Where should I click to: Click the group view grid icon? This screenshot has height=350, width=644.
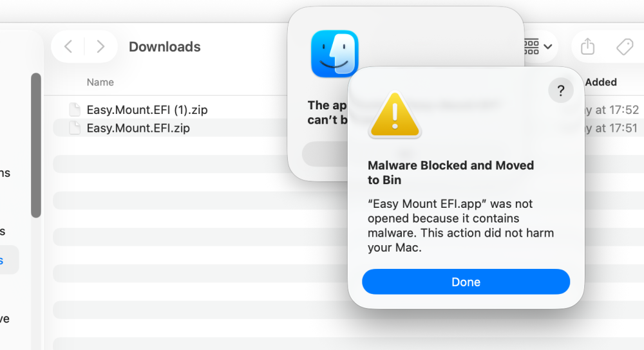click(531, 46)
